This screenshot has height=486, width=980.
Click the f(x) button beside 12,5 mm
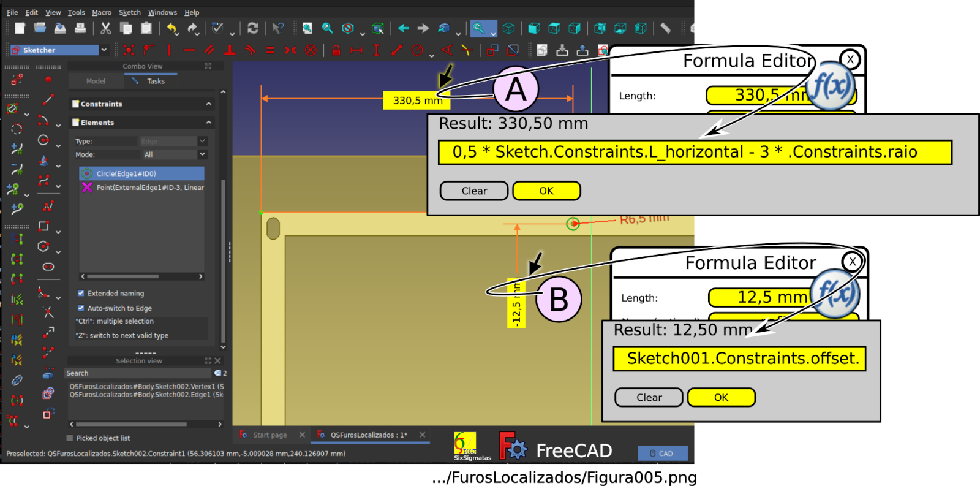click(x=835, y=293)
